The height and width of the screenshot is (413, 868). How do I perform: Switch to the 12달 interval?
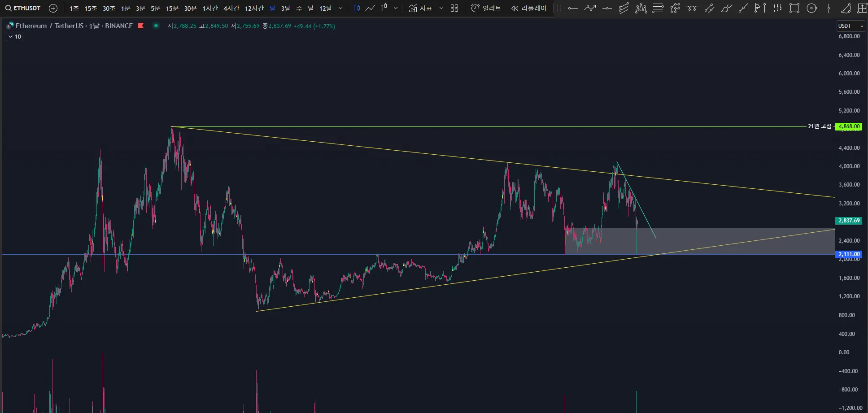[326, 8]
